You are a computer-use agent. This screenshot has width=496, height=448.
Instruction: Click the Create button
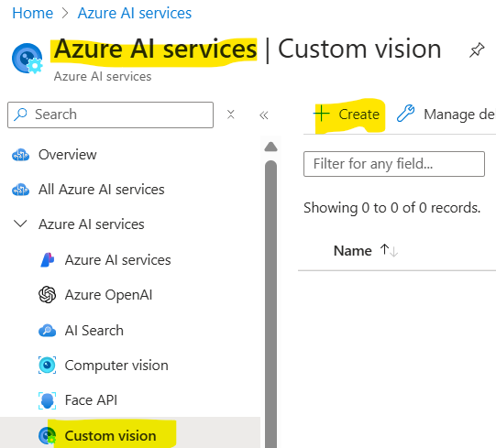point(347,115)
